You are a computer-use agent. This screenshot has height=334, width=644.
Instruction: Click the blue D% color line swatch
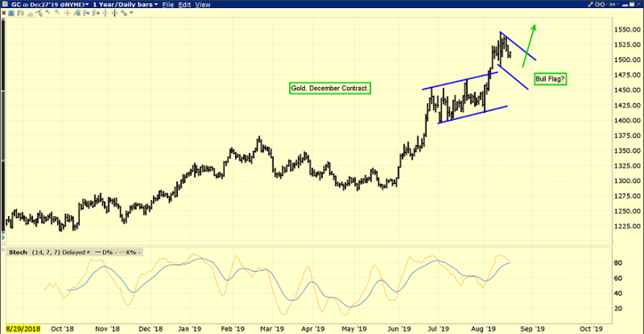click(x=98, y=252)
